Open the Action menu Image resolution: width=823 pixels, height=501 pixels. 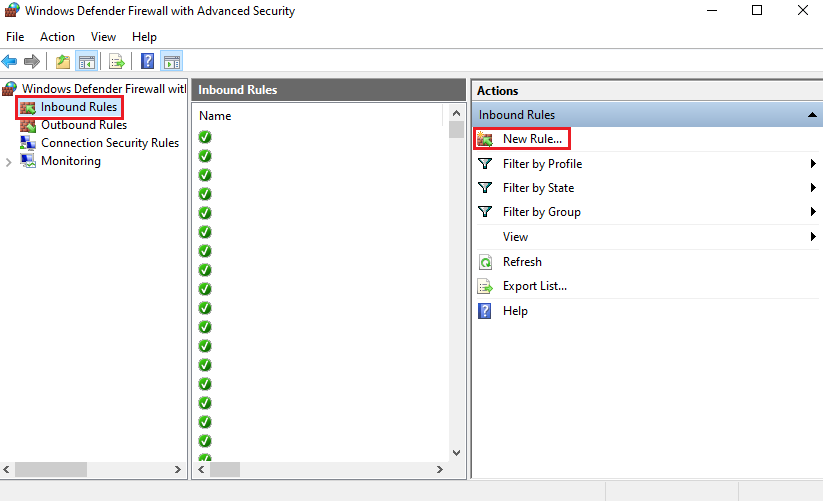57,37
